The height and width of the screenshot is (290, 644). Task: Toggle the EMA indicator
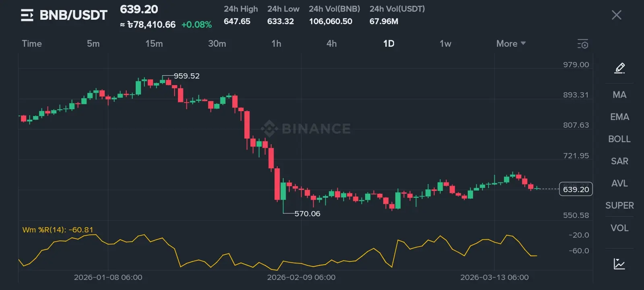coord(619,117)
